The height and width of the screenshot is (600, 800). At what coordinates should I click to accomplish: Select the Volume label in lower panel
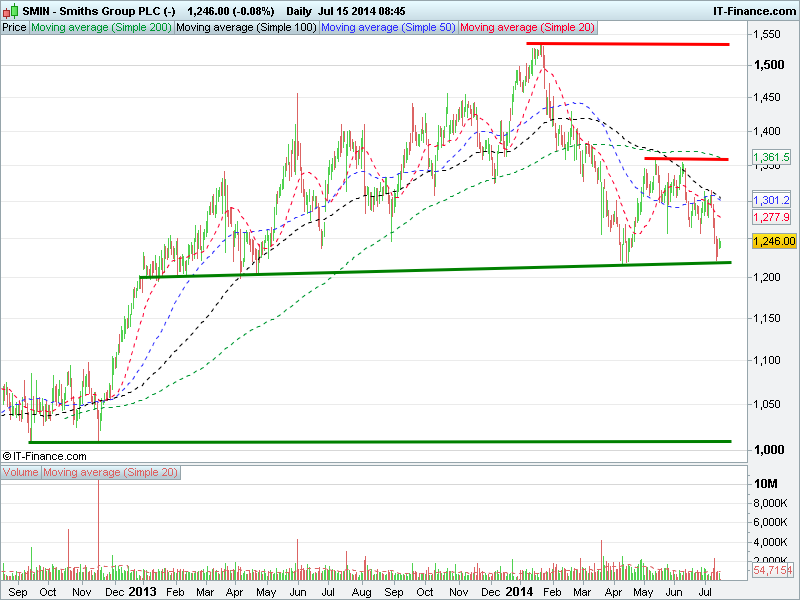click(x=21, y=471)
